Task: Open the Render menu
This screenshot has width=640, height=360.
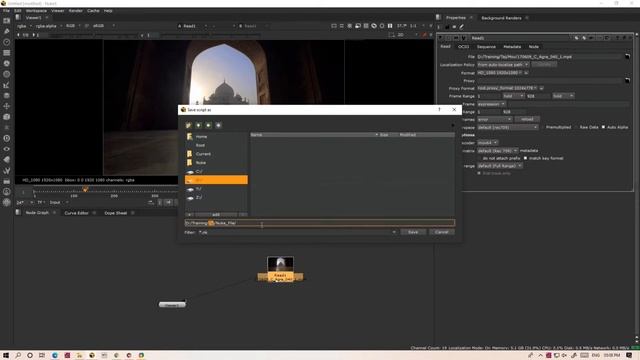Action: tap(76, 11)
